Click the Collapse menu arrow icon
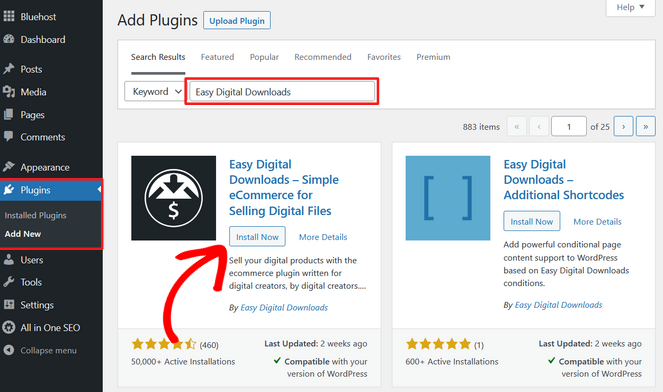 coord(9,350)
